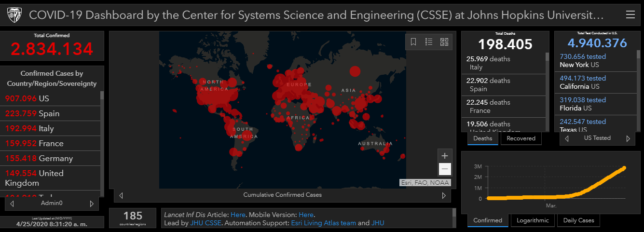Go to next Admin level arrow

pos(92,204)
